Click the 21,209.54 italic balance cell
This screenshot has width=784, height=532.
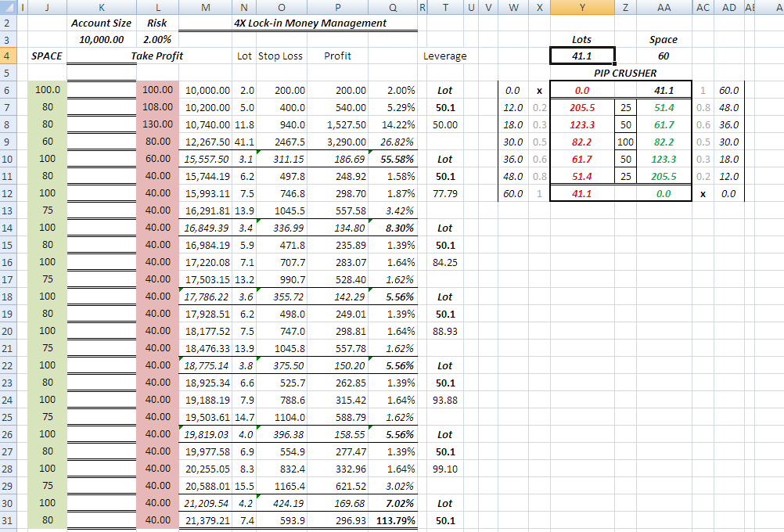pyautogui.click(x=206, y=503)
